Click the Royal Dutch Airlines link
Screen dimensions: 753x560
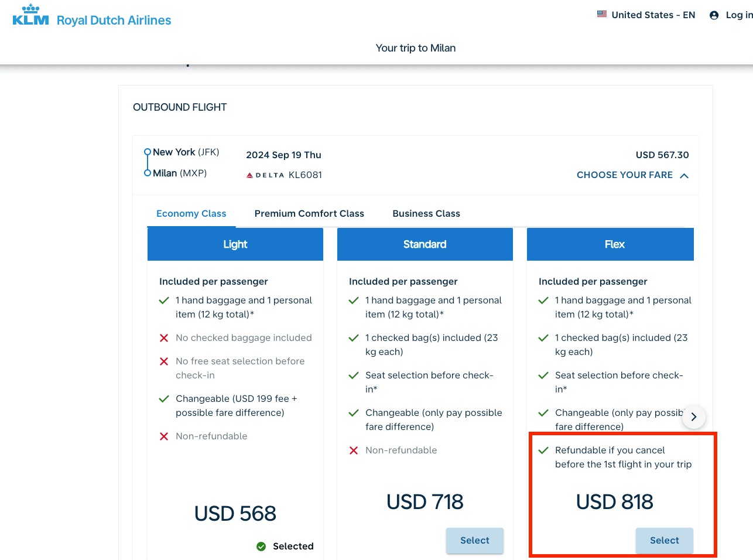114,21
